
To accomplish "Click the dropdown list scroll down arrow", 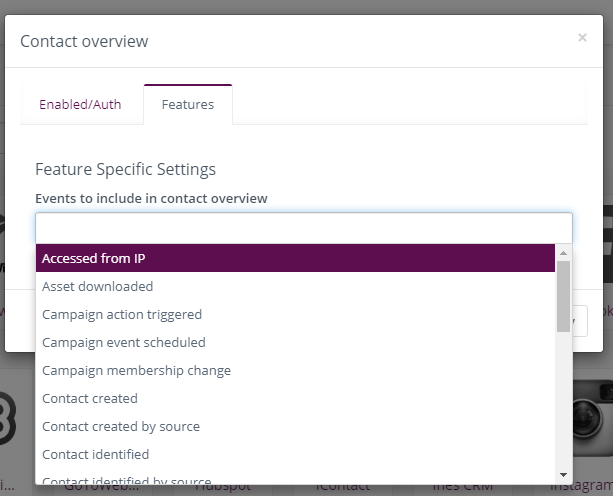I will pos(563,475).
